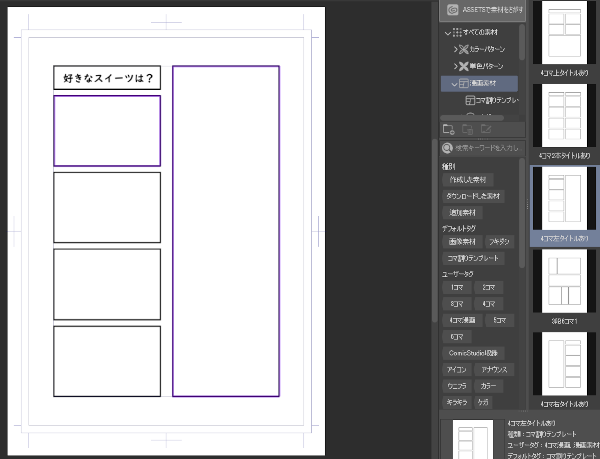Click the create new material folder icon

448,129
